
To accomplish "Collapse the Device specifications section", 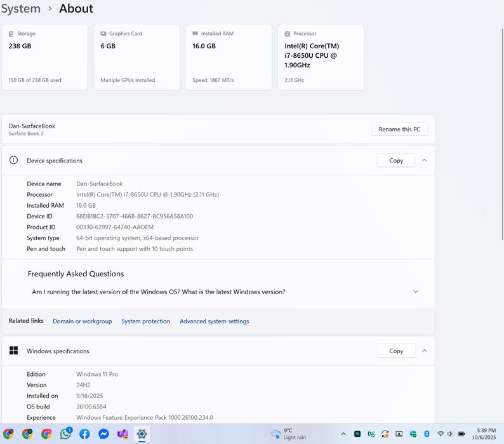I will pos(424,160).
